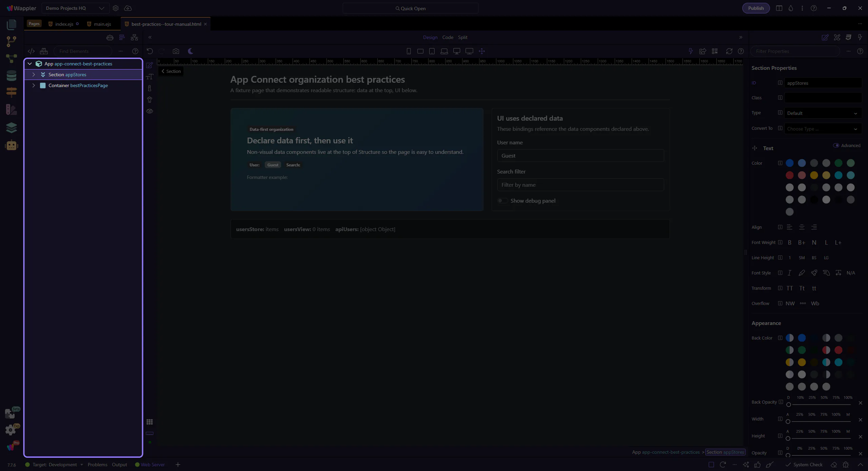Open the Git branch sidebar icon
Image resolution: width=868 pixels, height=471 pixels.
tap(12, 41)
